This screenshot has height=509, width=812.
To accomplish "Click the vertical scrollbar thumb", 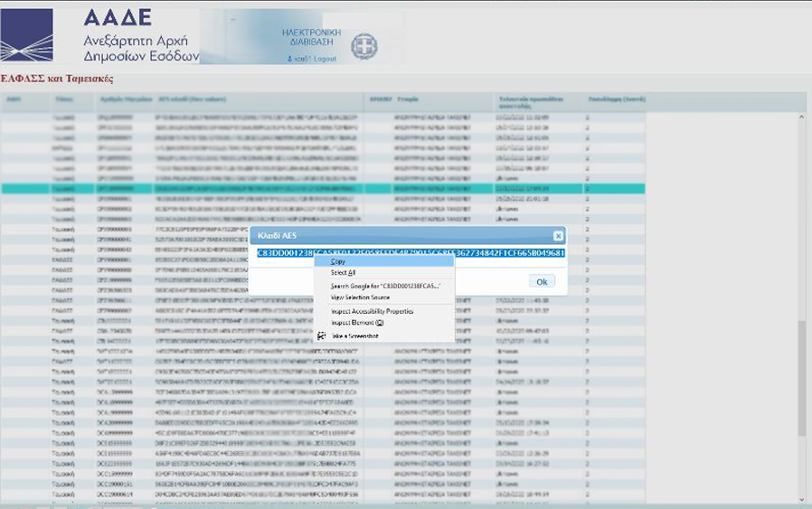I will tap(801, 378).
